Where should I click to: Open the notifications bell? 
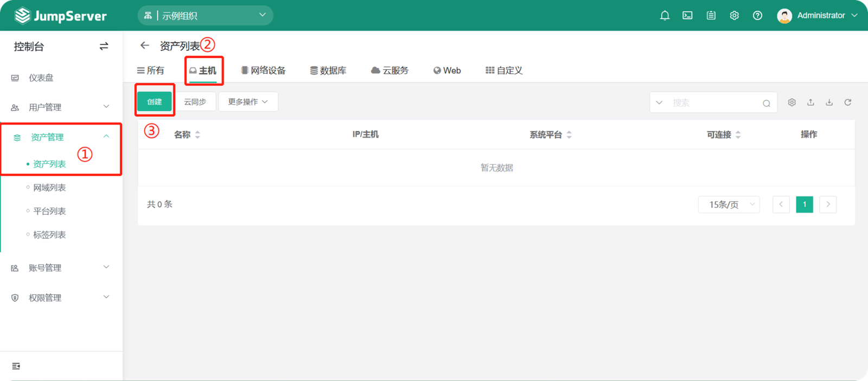[665, 16]
